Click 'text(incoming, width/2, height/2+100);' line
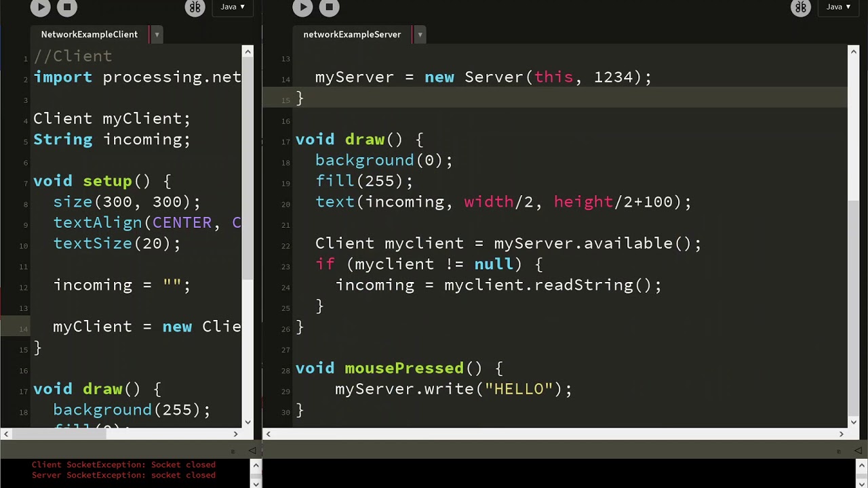The image size is (868, 488). click(503, 202)
